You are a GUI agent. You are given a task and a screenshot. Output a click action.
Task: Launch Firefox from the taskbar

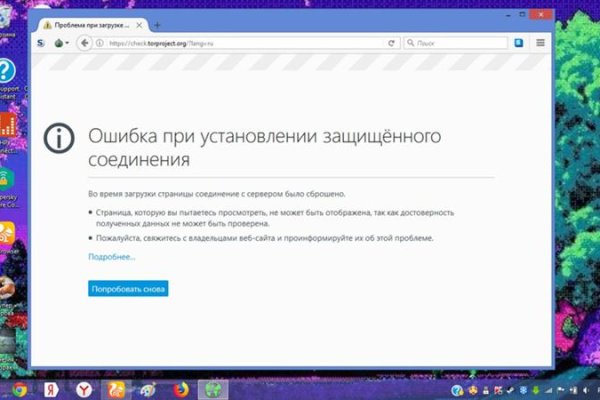pyautogui.click(x=182, y=389)
